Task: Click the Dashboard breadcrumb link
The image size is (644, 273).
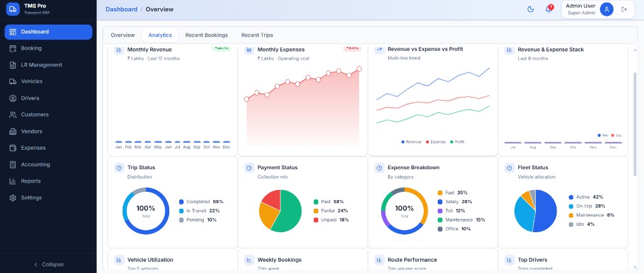Action: point(121,9)
